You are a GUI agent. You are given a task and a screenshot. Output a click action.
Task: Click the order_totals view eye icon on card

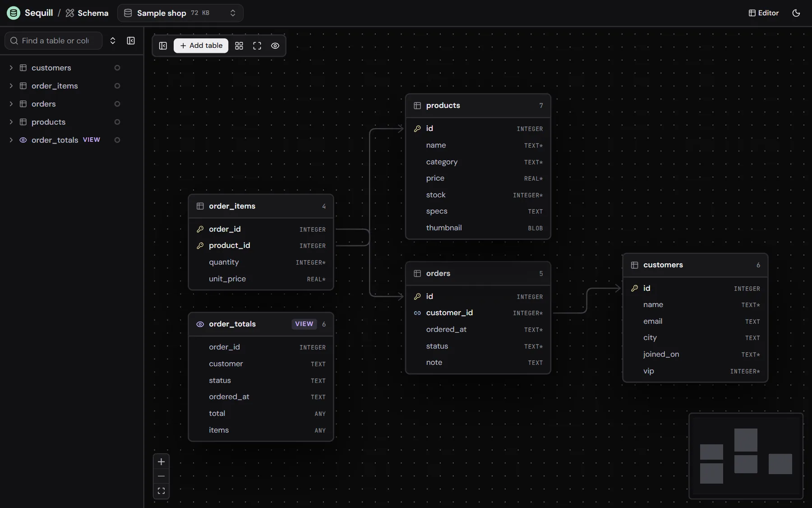coord(200,324)
